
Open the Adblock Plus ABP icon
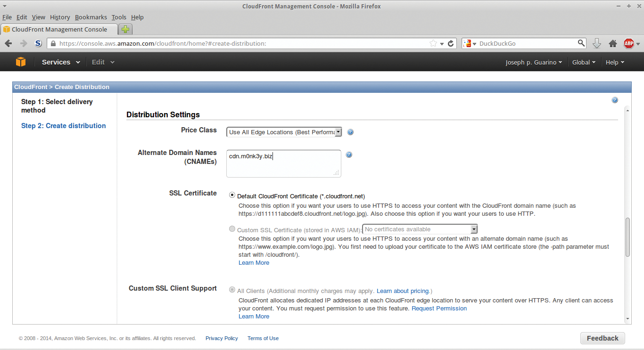point(628,43)
